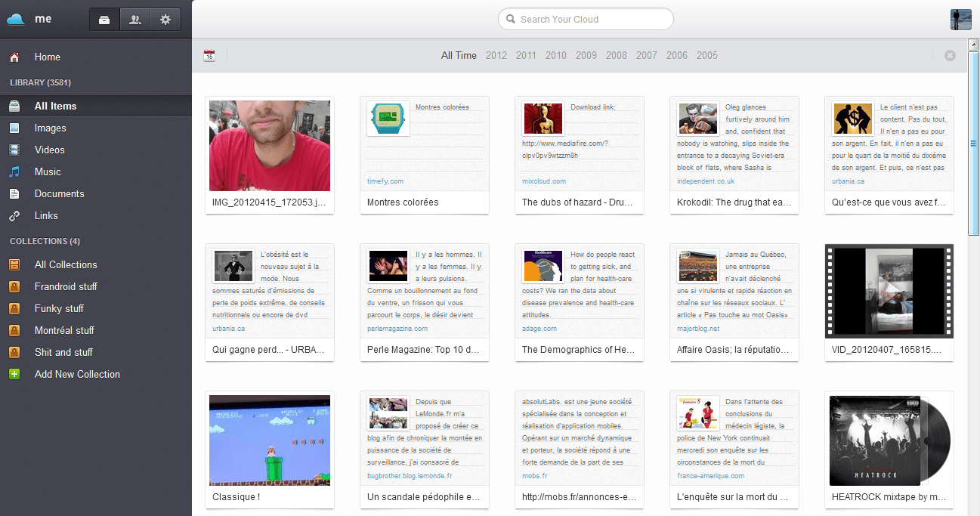The width and height of the screenshot is (980, 516).
Task: Focus the Search Your Cloud field
Action: point(586,19)
